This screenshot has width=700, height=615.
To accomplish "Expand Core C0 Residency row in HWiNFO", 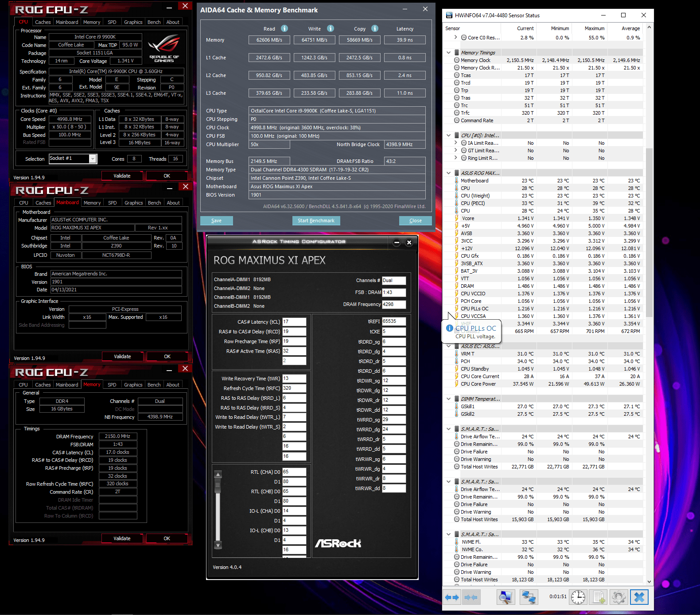I will tap(455, 38).
